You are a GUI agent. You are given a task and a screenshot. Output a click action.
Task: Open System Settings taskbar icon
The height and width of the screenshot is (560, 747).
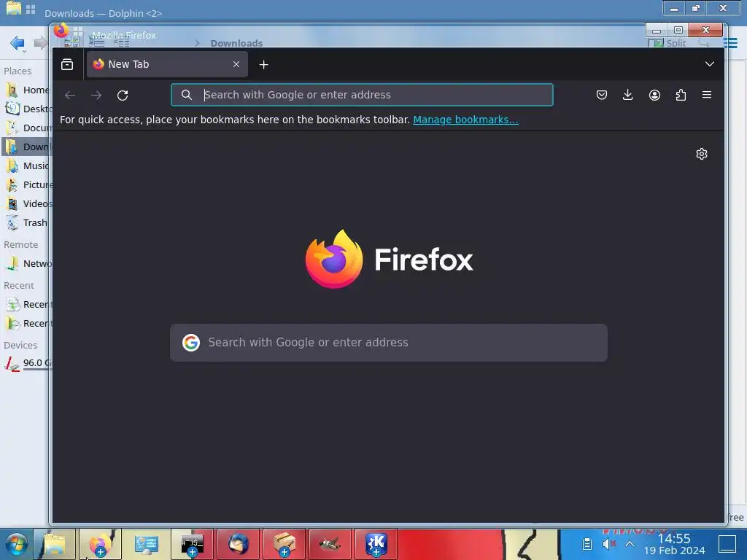point(146,544)
